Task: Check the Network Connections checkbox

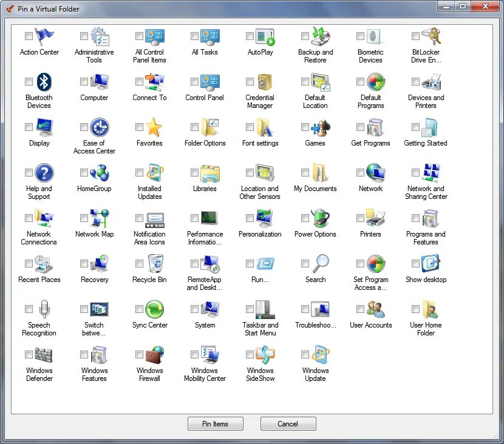Action: point(29,218)
